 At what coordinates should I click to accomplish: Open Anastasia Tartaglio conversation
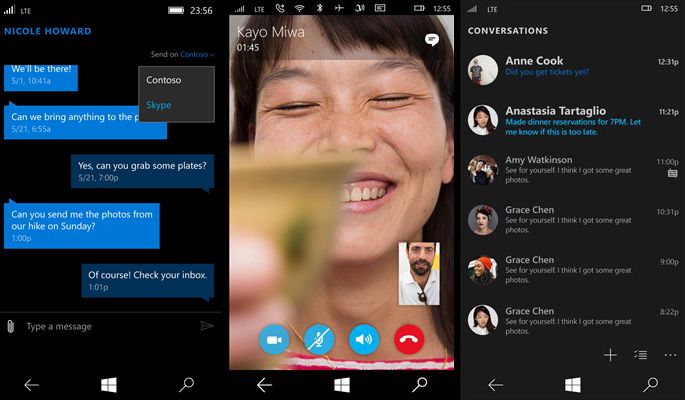tap(573, 120)
